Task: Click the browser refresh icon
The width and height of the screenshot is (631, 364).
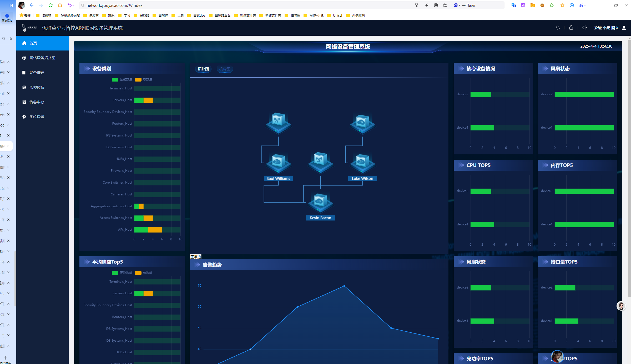Action: tap(51, 5)
